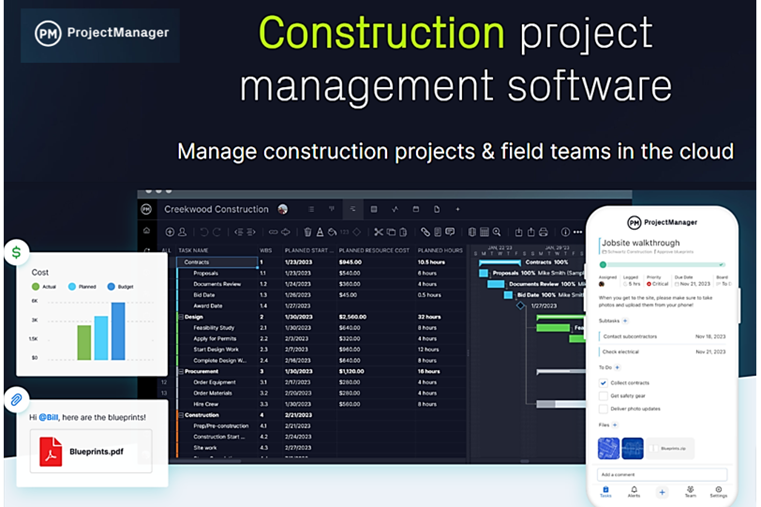
Task: Open the first blueprint thumbnail
Action: click(609, 448)
